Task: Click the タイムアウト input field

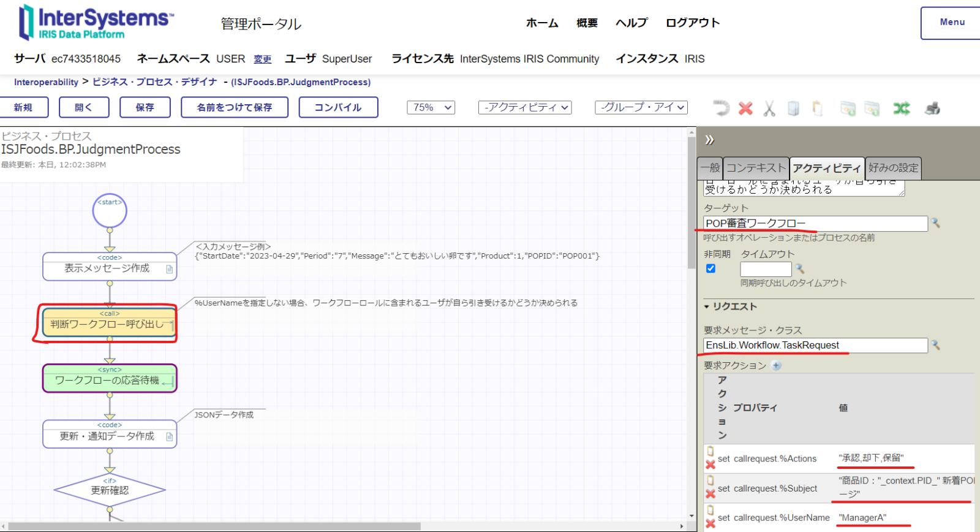Action: [x=766, y=269]
